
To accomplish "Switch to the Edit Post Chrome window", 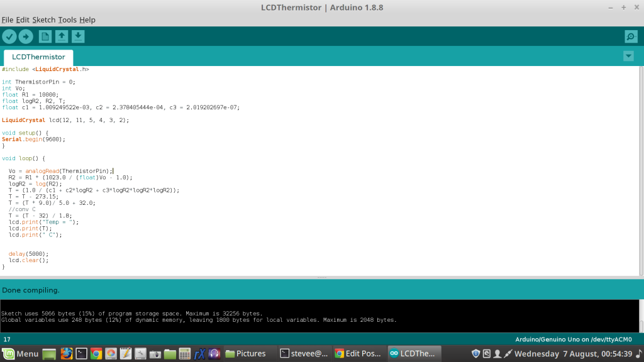I will [357, 354].
